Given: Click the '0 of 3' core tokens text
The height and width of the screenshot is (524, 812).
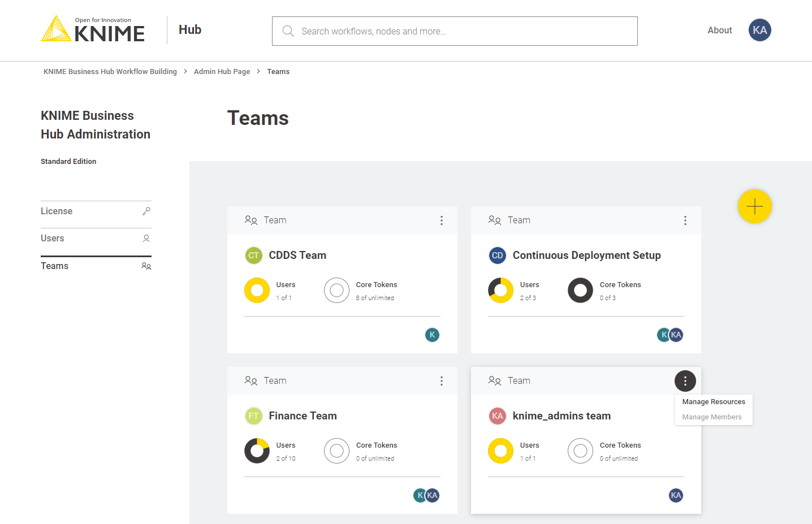Looking at the screenshot, I should [608, 298].
